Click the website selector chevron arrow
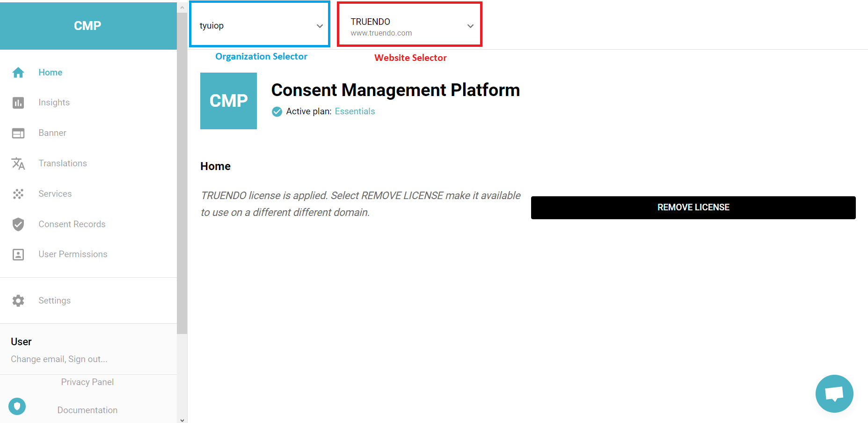This screenshot has height=423, width=868. point(471,26)
